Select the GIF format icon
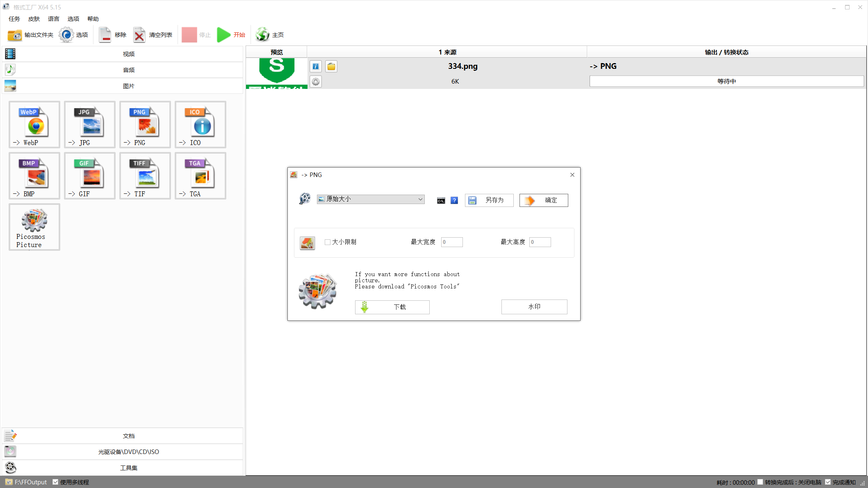 pyautogui.click(x=90, y=176)
